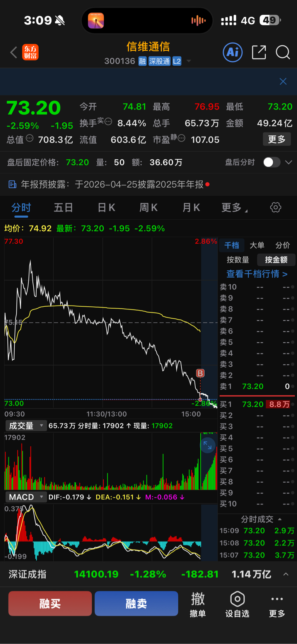Image resolution: width=297 pixels, height=644 pixels.
Task: Switch to 周K tab
Action: point(148,208)
